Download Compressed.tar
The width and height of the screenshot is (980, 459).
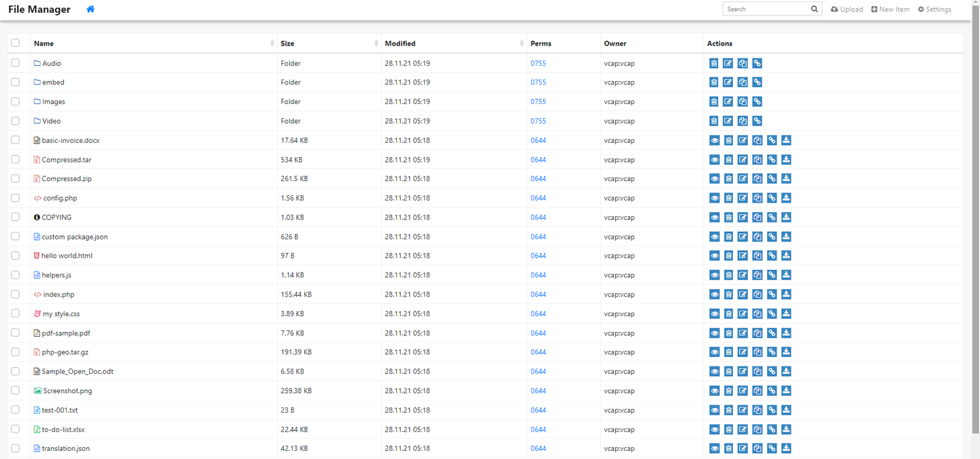[x=786, y=160]
